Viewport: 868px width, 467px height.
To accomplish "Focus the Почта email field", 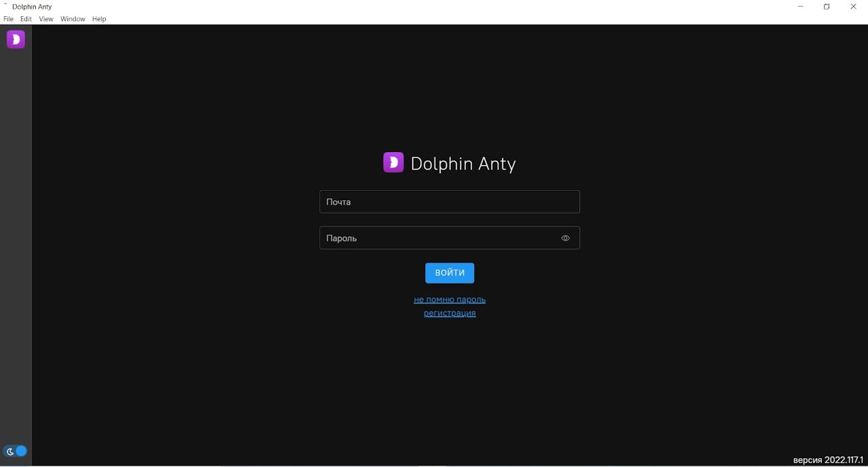I will coord(449,202).
